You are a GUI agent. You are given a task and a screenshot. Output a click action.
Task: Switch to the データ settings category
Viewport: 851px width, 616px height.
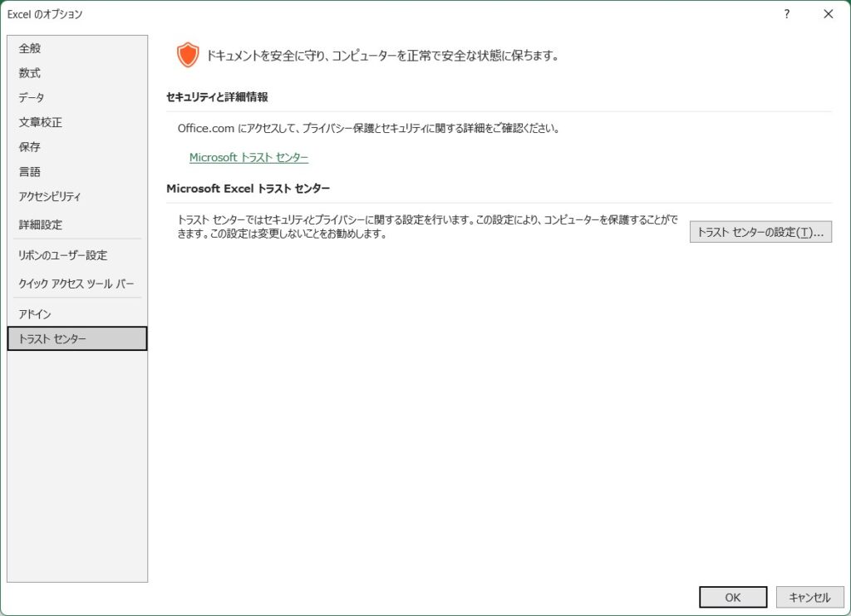click(32, 98)
